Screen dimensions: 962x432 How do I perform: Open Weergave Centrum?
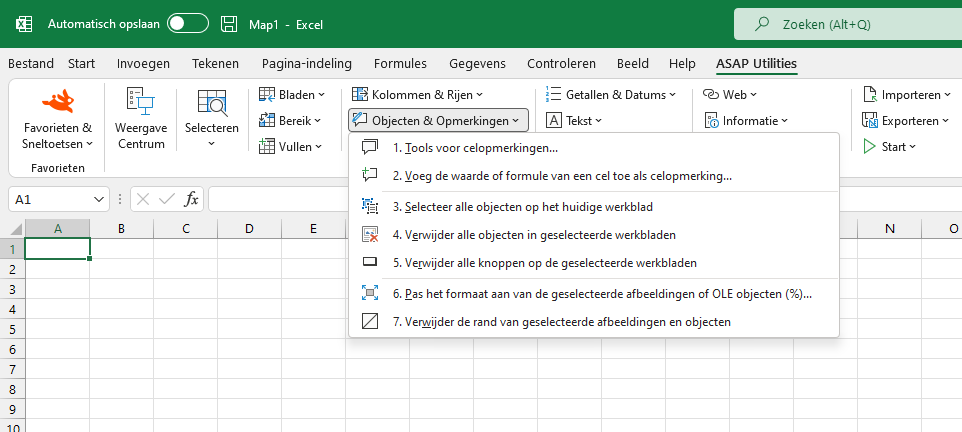[141, 118]
